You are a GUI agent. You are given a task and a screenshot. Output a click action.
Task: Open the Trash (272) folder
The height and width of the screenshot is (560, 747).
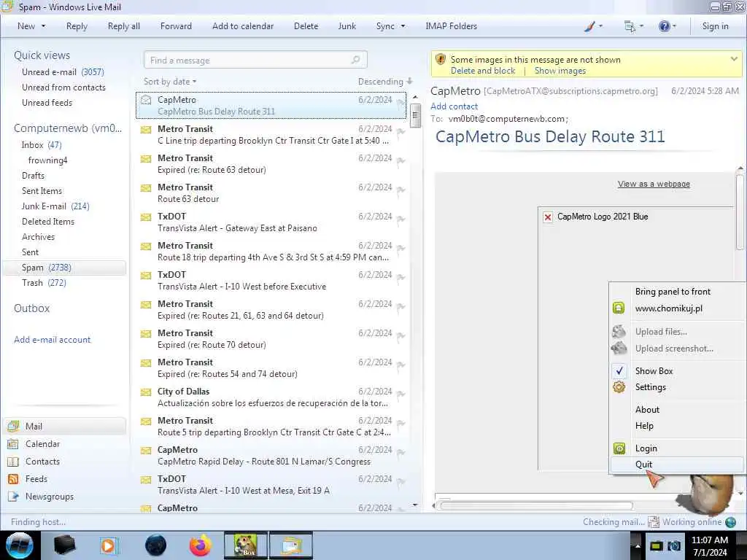click(44, 283)
